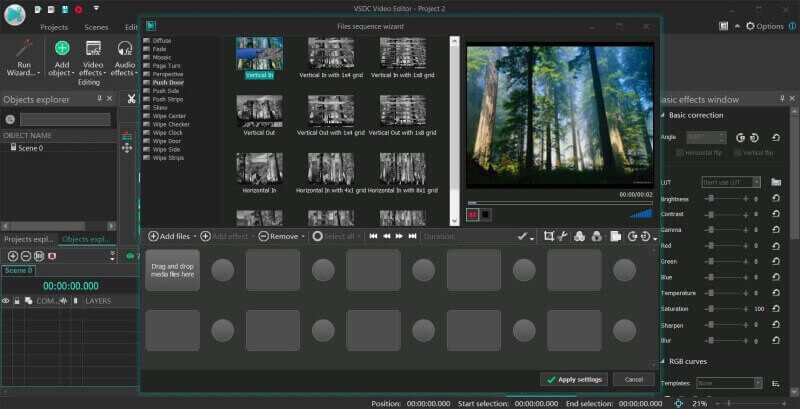The image size is (800, 409).
Task: Browse for LUT file with folder icon
Action: pyautogui.click(x=776, y=182)
